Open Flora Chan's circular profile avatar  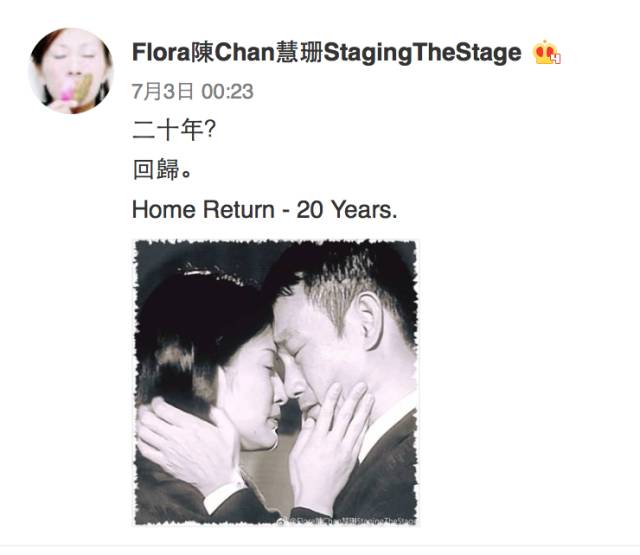[71, 71]
